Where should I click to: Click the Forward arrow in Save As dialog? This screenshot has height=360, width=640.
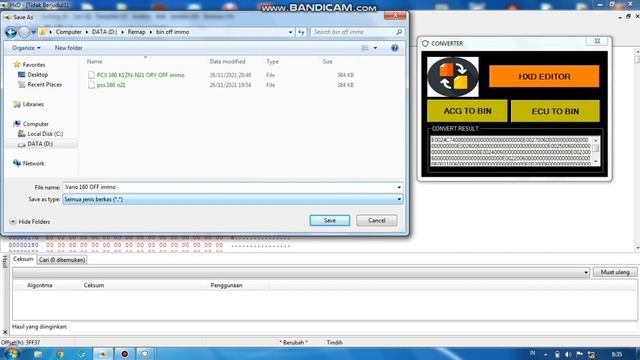(24, 32)
